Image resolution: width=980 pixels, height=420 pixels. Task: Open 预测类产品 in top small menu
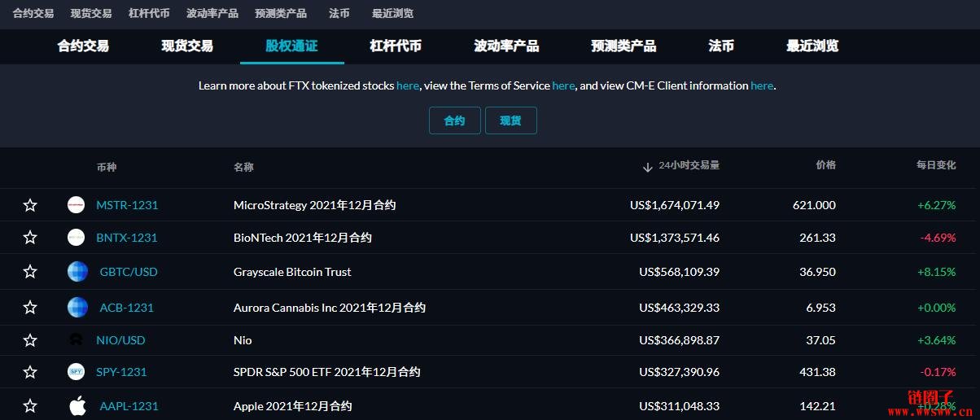click(x=281, y=13)
